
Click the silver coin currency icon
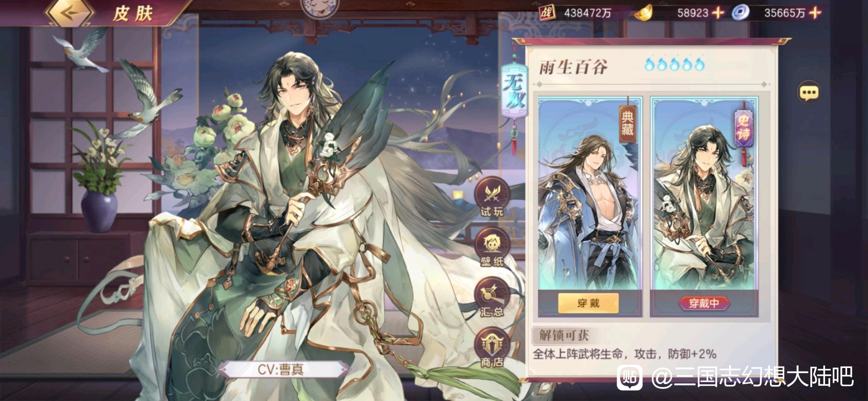(740, 13)
